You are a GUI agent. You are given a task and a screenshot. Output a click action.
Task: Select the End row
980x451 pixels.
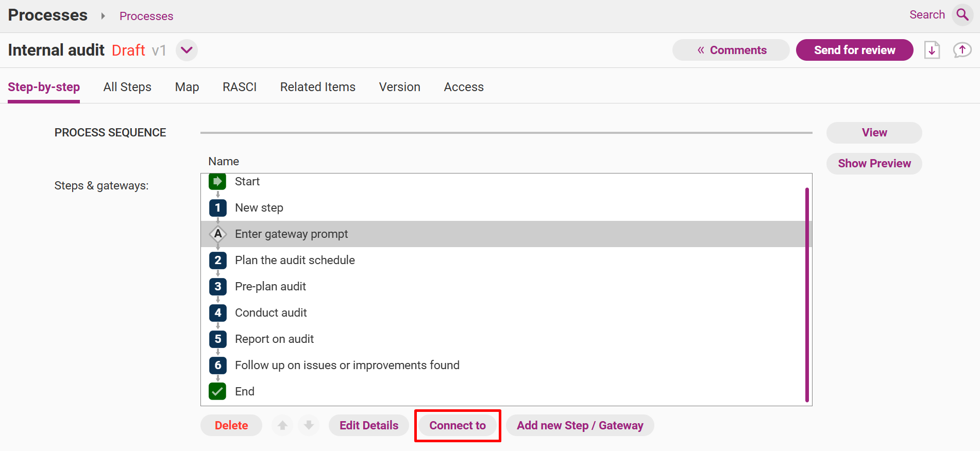tap(503, 391)
